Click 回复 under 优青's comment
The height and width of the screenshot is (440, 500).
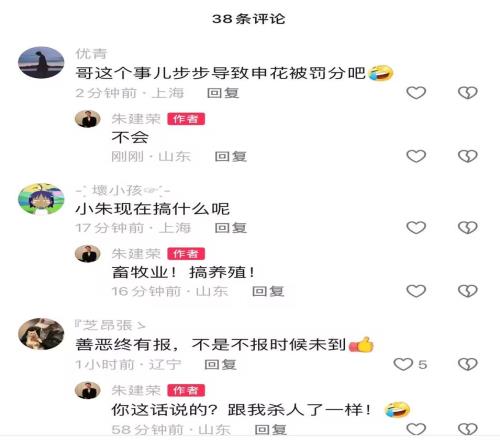click(223, 93)
